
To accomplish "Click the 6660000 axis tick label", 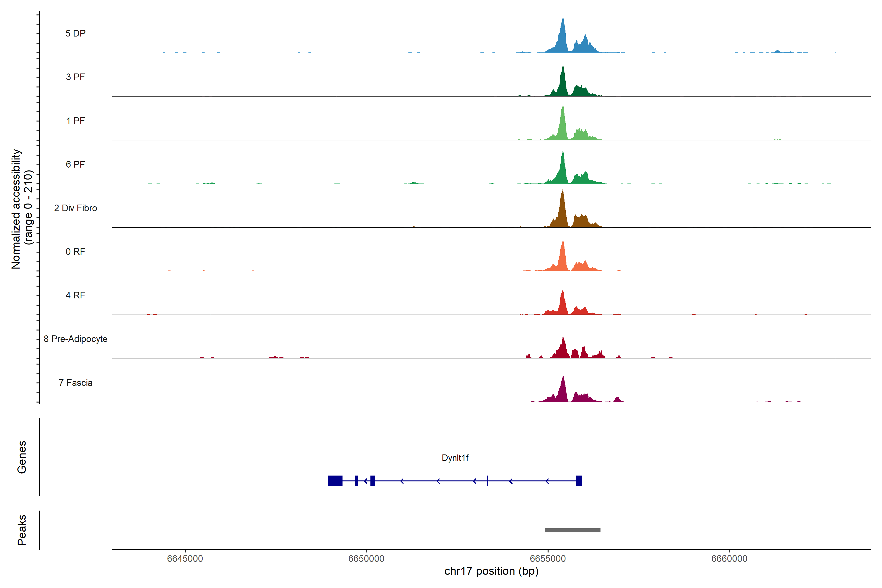I will (x=729, y=559).
